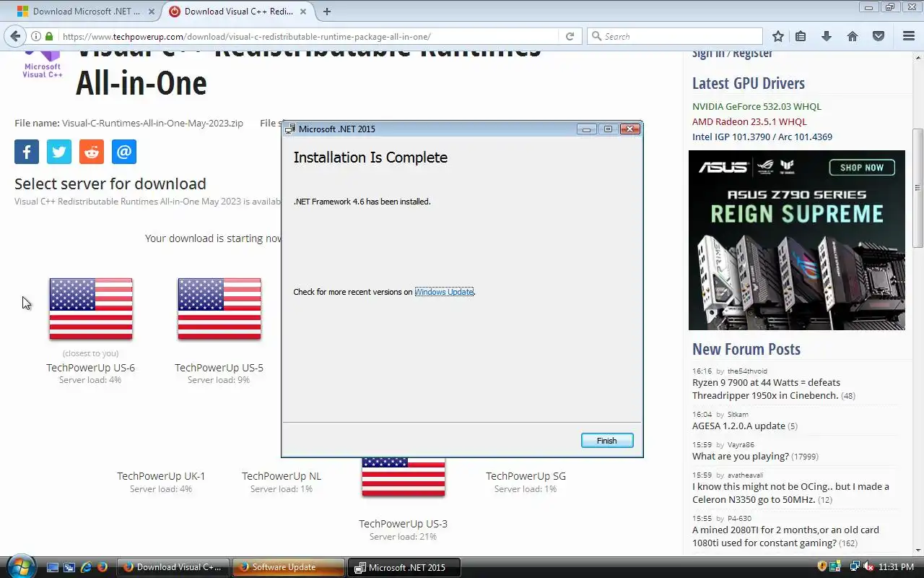
Task: Click muted volume tray icon
Action: tap(868, 566)
